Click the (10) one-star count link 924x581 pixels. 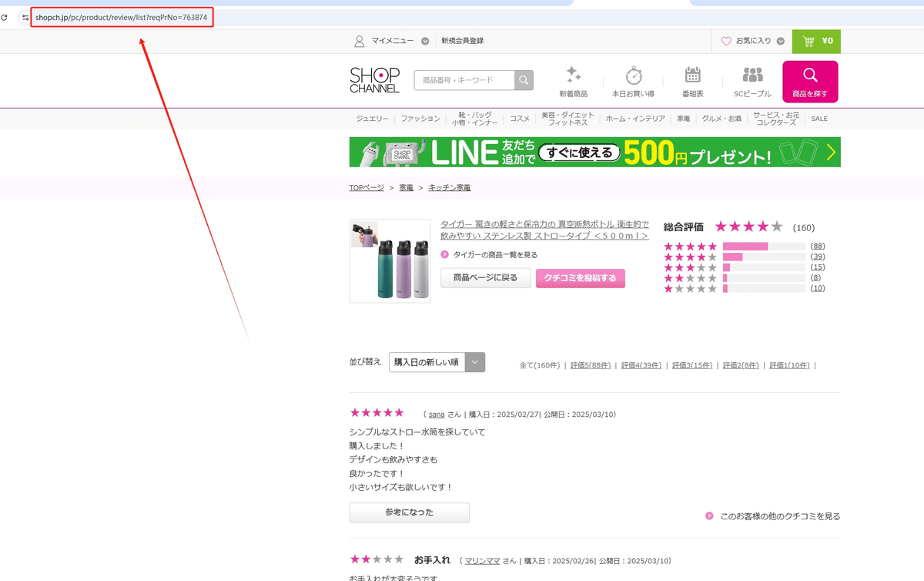pos(818,288)
